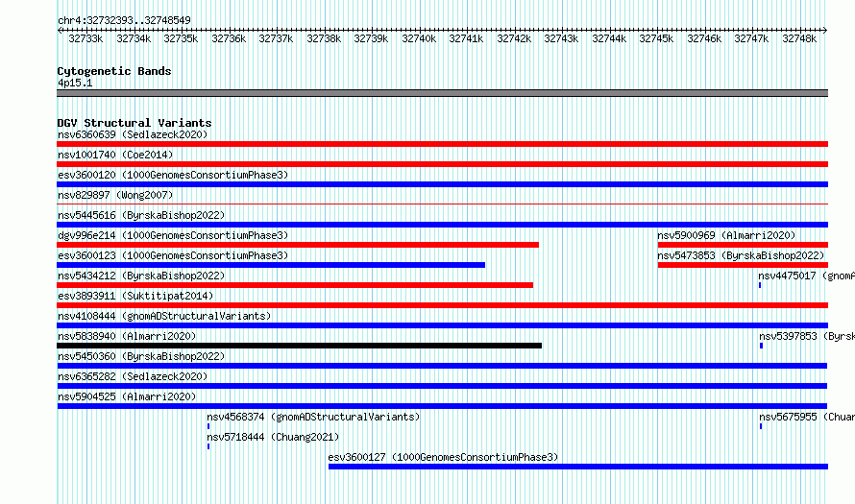
Task: Open the nsv1001740 (Coe2014) variant label
Action: point(115,155)
